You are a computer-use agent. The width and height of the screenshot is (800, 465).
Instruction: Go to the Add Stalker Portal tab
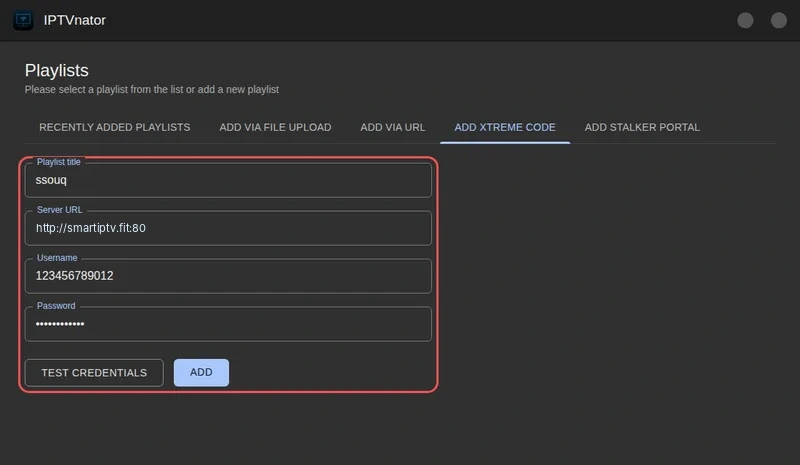[x=642, y=127]
